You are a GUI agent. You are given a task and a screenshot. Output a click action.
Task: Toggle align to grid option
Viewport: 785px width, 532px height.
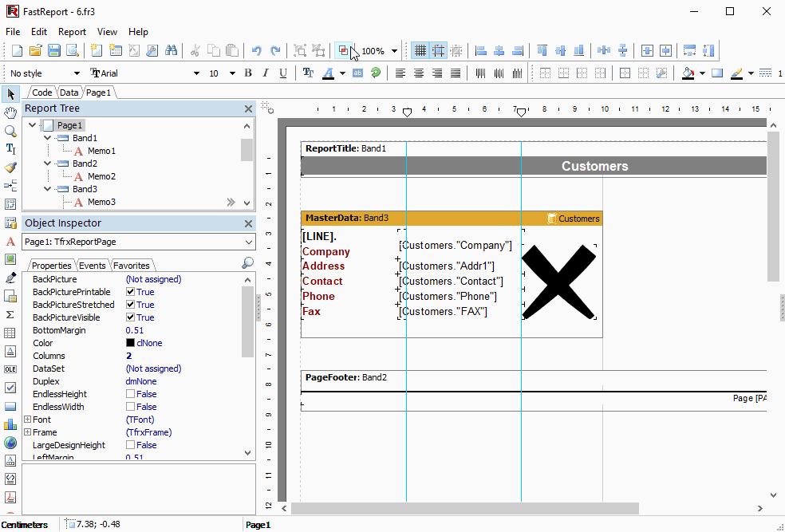[x=439, y=50]
